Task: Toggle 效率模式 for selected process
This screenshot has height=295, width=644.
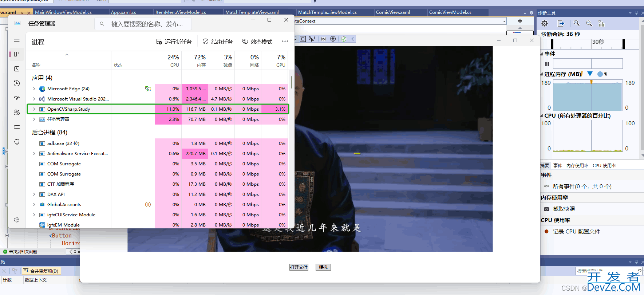Action: point(257,42)
